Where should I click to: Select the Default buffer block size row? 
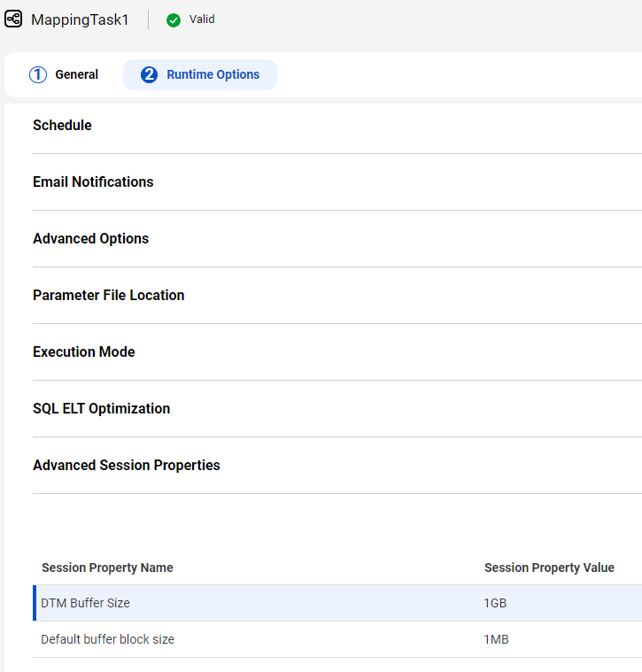click(x=337, y=639)
